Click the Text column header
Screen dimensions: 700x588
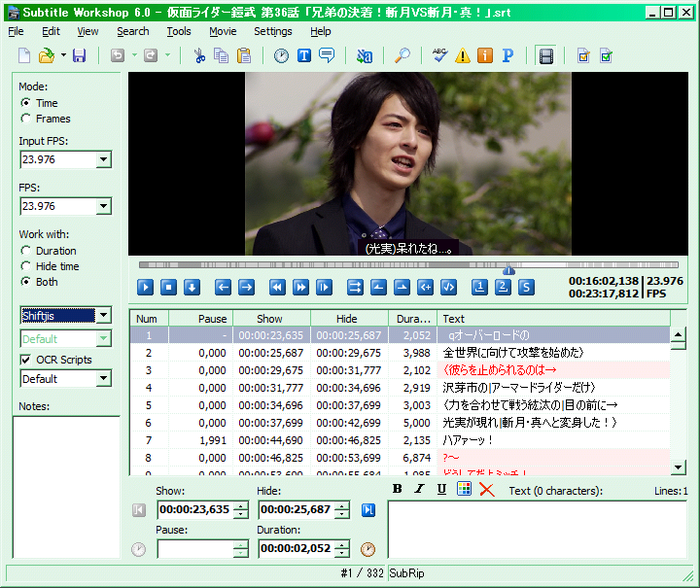point(553,319)
